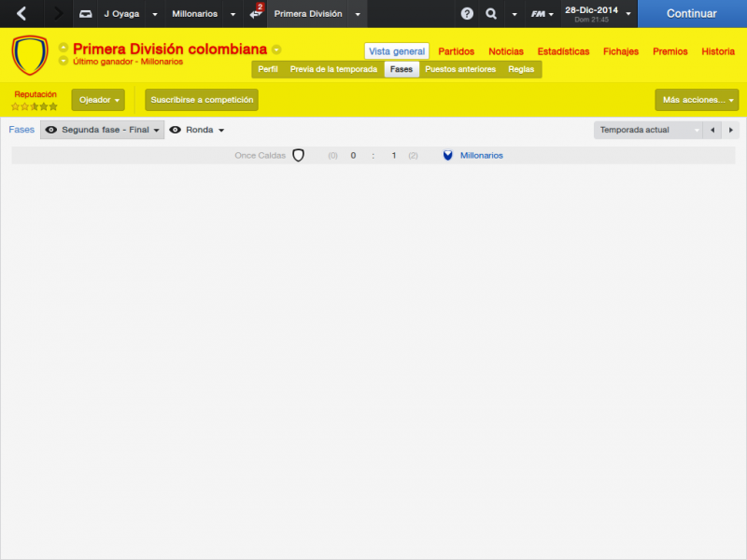Click the Millonarios club badge in result row

448,155
